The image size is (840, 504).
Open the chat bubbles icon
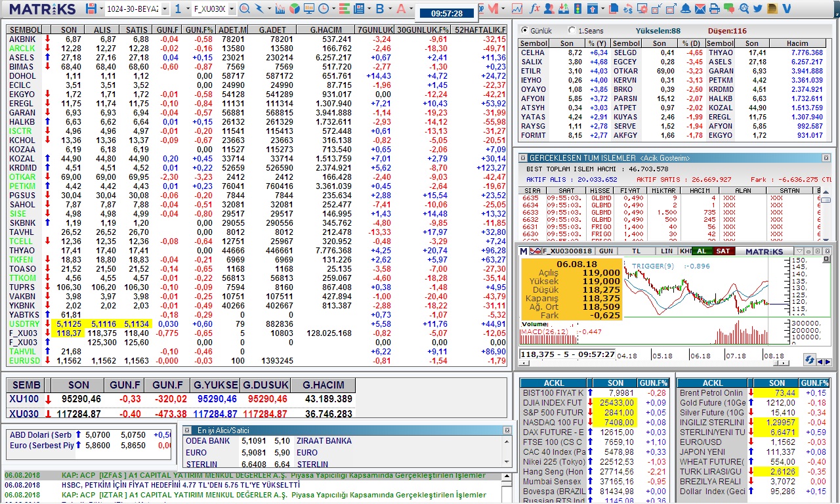point(729,9)
